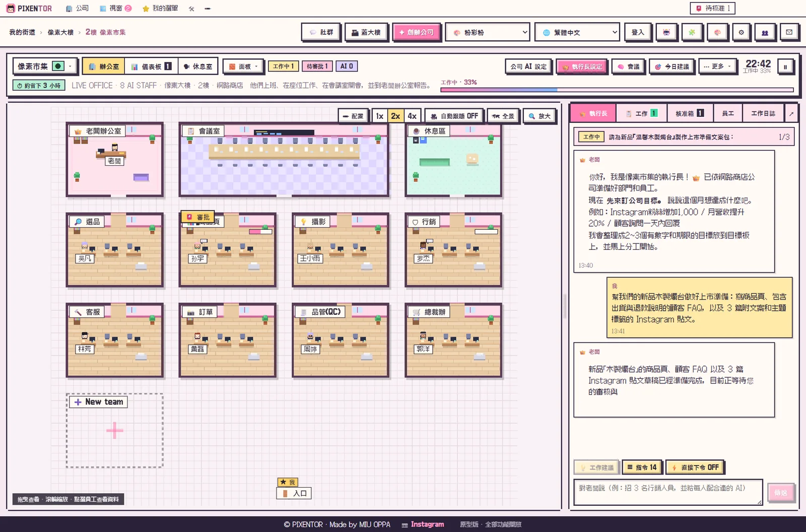Image resolution: width=806 pixels, height=532 pixels.
Task: Open the 蓋大樓 building button
Action: (x=366, y=32)
